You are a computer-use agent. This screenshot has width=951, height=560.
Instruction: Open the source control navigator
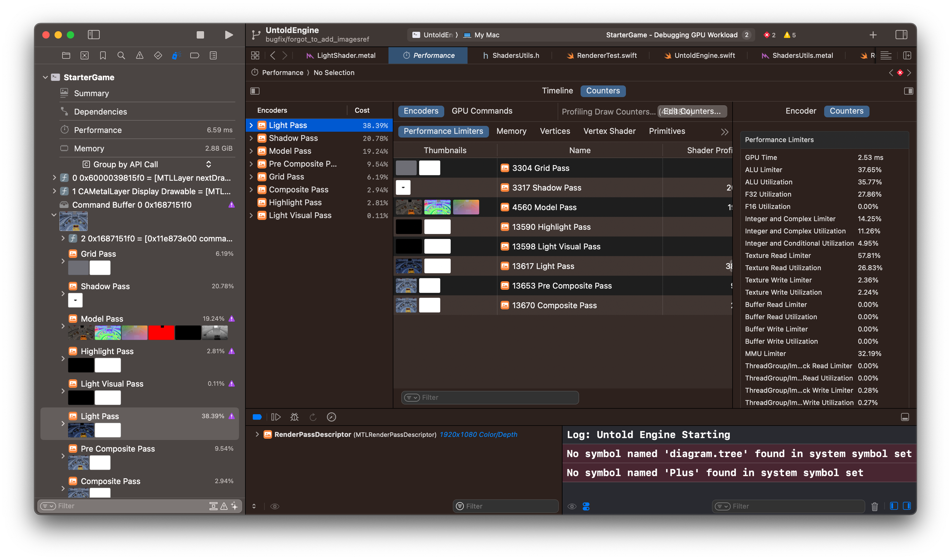[84, 56]
